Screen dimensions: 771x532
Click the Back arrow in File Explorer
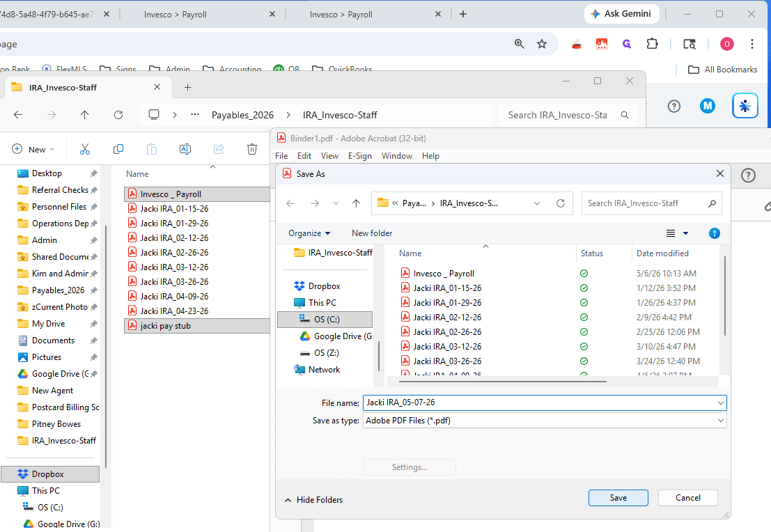18,115
